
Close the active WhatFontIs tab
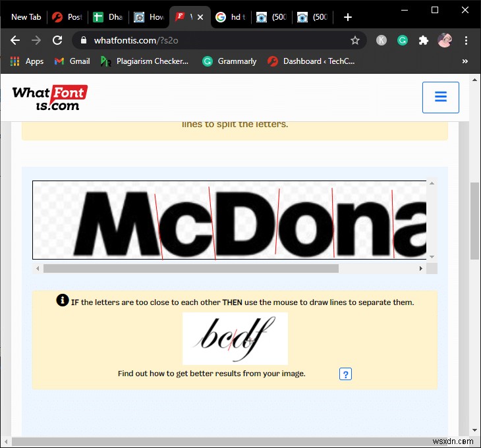click(200, 17)
